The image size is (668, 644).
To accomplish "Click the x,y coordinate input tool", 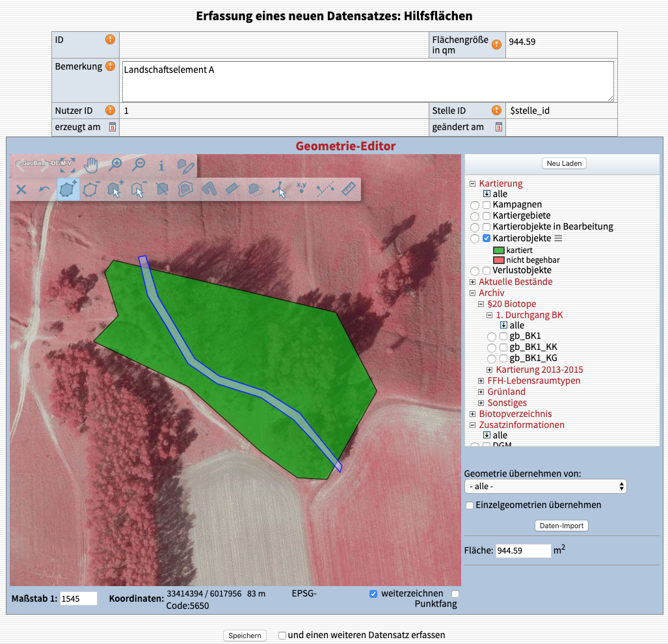I will click(301, 189).
